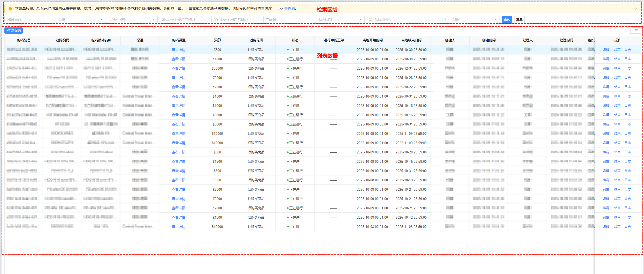Click into the 产品名 input field
This screenshot has height=274, width=644.
coord(288,19)
